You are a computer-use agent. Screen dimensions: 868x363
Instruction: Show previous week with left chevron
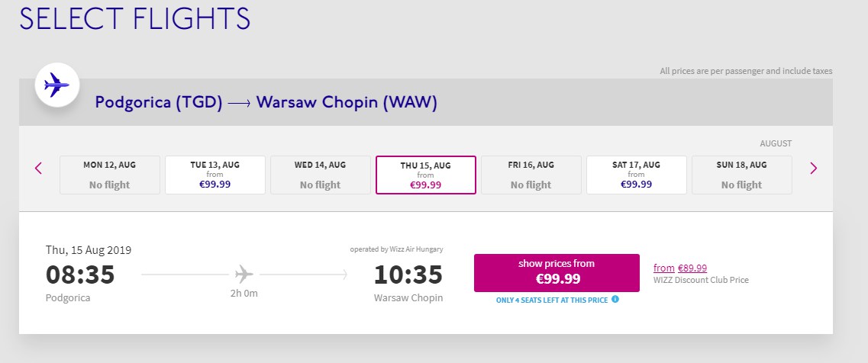38,168
